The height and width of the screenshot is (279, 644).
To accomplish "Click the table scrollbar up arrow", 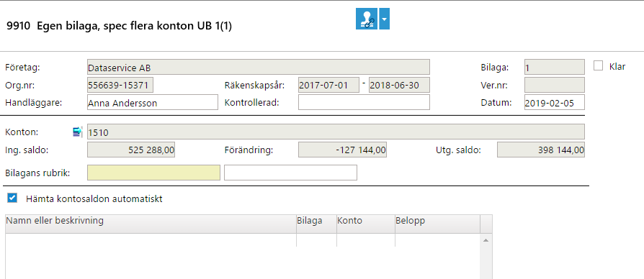I will coord(486,240).
